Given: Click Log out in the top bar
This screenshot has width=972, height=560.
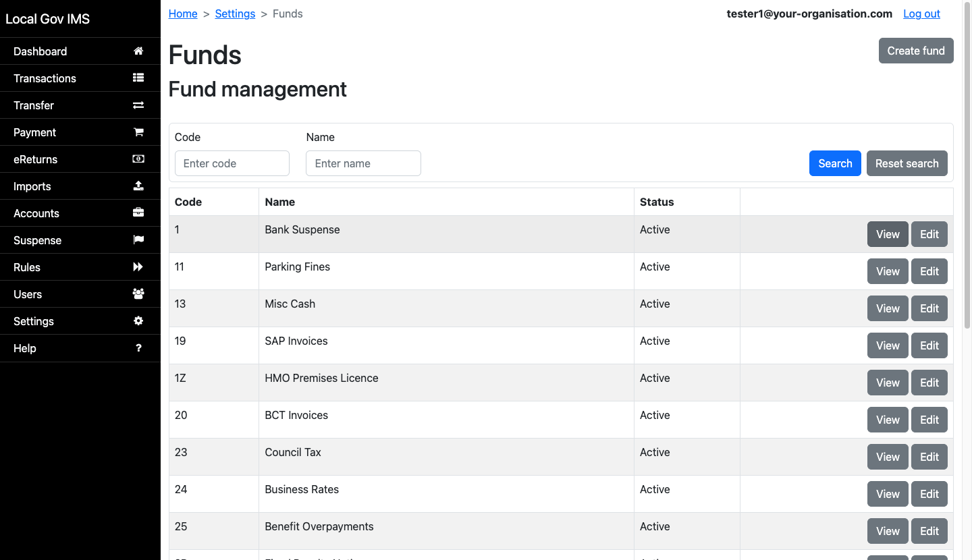Looking at the screenshot, I should (x=921, y=13).
